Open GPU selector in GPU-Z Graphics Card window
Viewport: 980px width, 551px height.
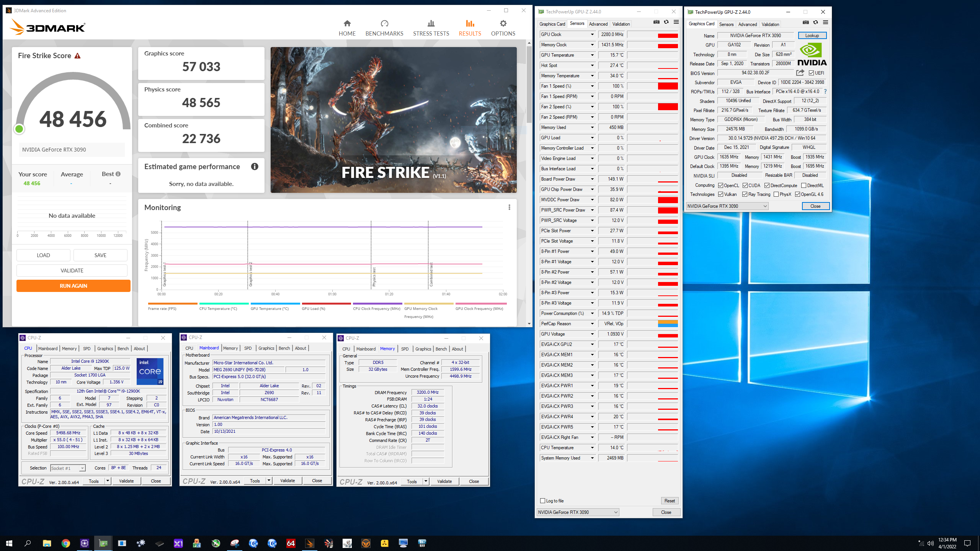727,206
